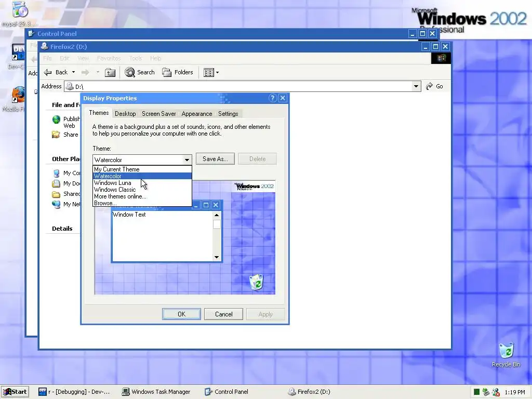The height and width of the screenshot is (399, 532).
Task: Open the Views icon dropdown
Action: [211, 73]
